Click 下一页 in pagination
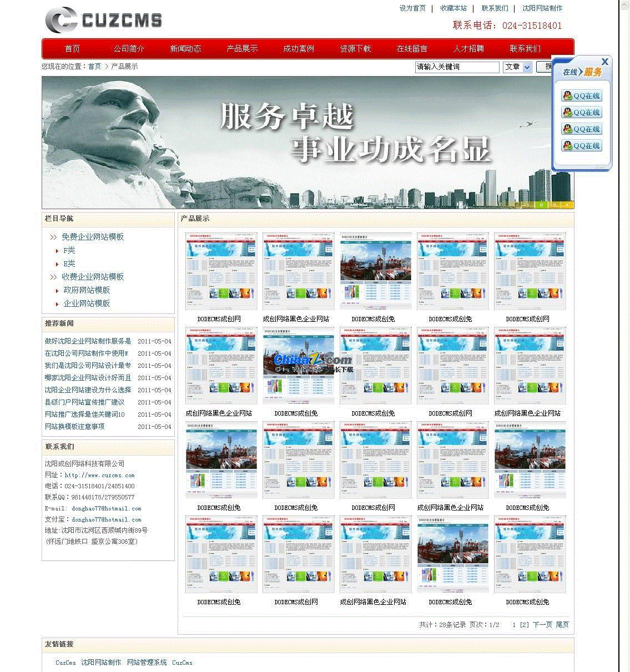 tap(542, 625)
